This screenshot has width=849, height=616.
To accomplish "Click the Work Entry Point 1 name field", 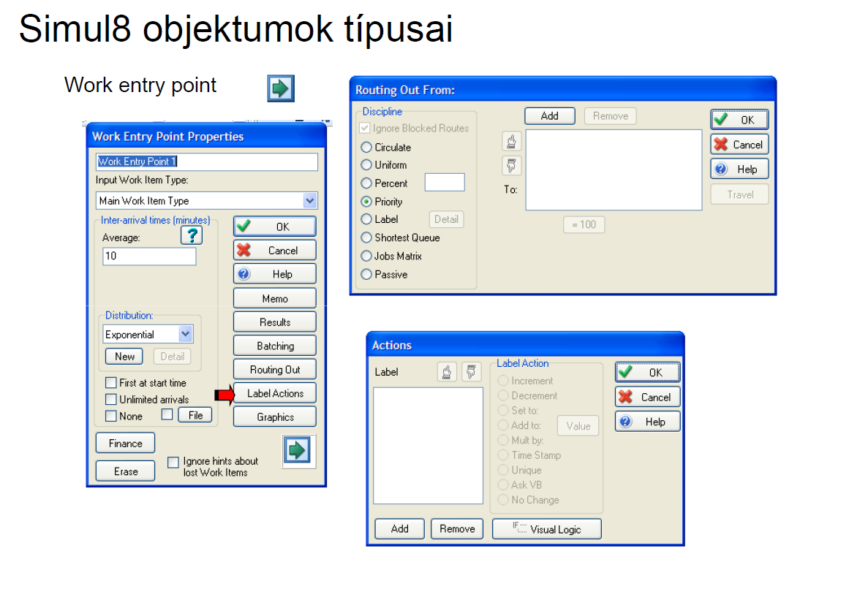I will coord(207,161).
